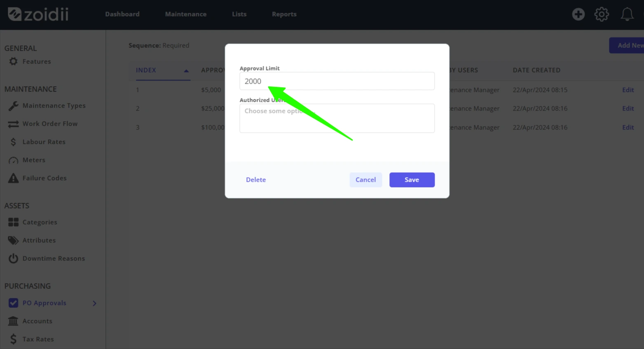Image resolution: width=644 pixels, height=349 pixels.
Task: Edit the second row dated 08:16
Action: pyautogui.click(x=628, y=108)
